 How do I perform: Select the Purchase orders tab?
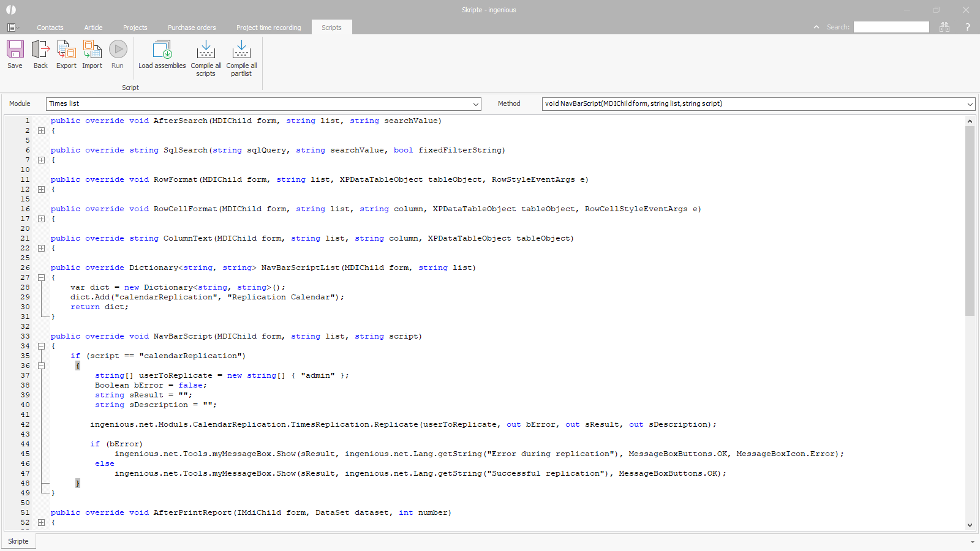192,28
